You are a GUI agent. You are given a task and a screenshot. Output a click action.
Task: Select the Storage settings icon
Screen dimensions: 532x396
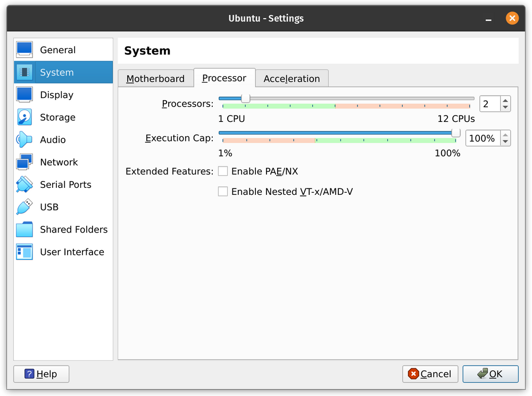(x=24, y=117)
